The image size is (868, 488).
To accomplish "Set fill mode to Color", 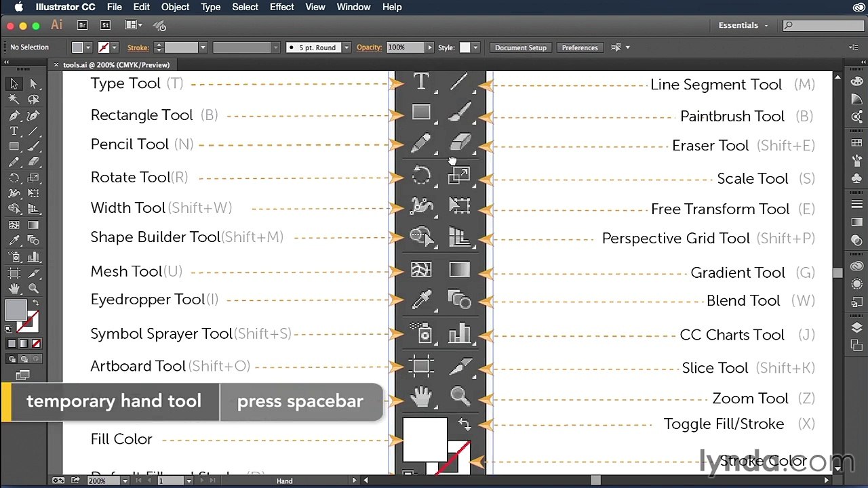I will (12, 344).
